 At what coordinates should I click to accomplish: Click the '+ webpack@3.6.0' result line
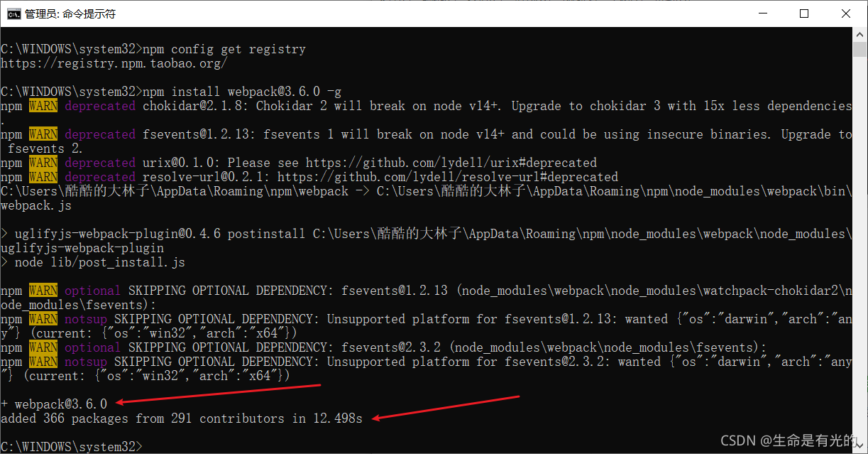pyautogui.click(x=54, y=404)
